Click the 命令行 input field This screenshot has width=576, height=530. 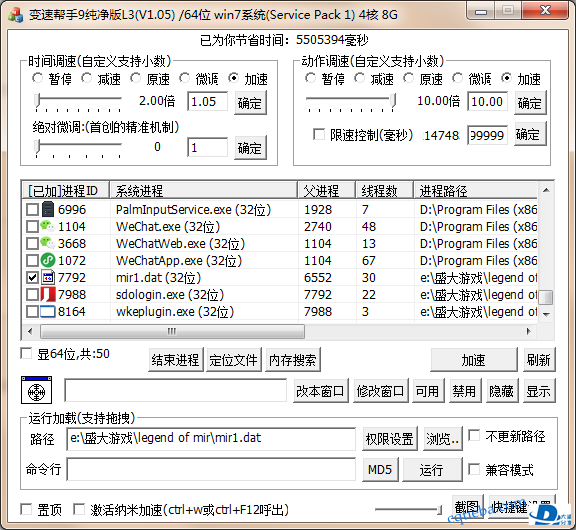point(211,469)
